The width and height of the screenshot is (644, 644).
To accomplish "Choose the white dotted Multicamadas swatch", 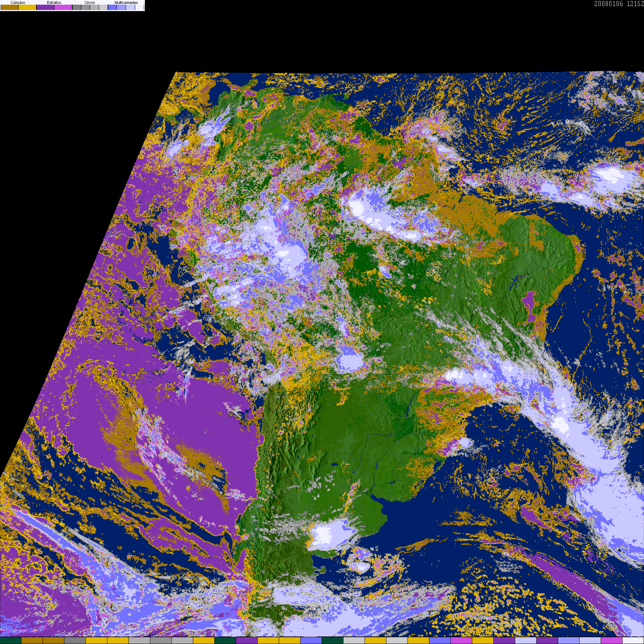I will click(140, 8).
